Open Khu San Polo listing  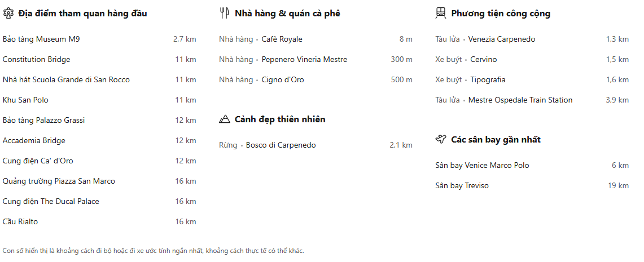(25, 100)
